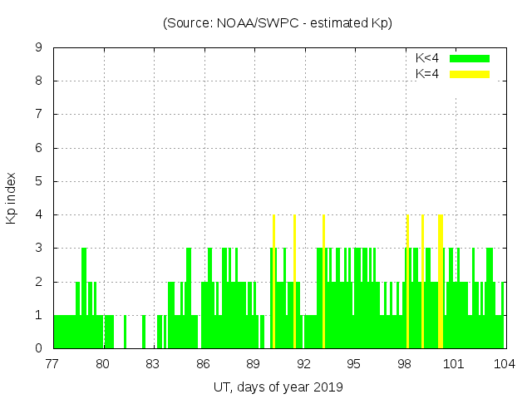Click the y-axis tick label 9

[x=38, y=48]
